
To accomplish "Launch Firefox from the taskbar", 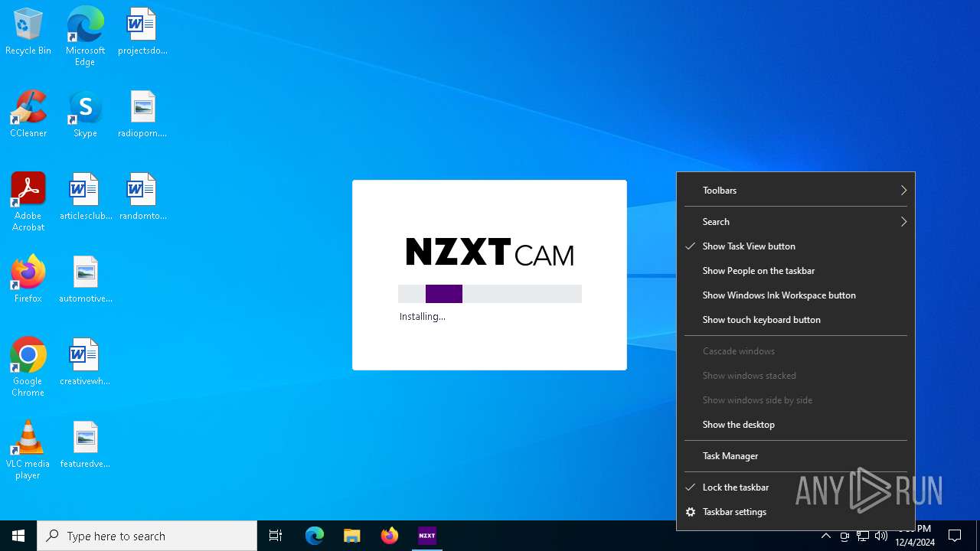I will click(390, 536).
